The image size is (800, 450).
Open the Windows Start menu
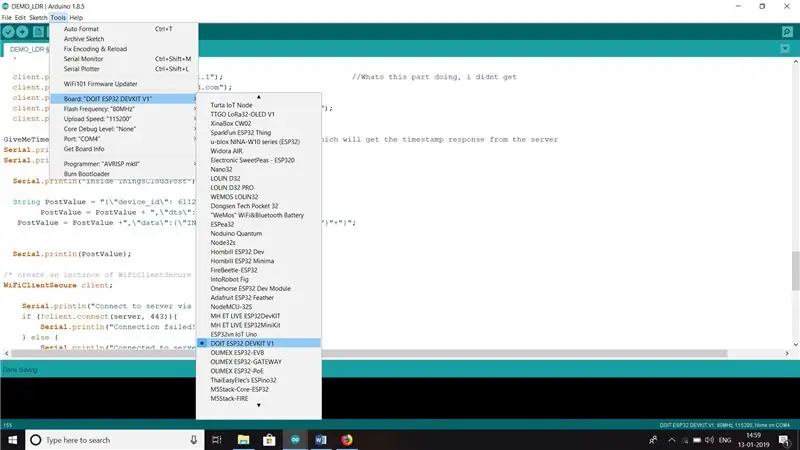click(12, 440)
